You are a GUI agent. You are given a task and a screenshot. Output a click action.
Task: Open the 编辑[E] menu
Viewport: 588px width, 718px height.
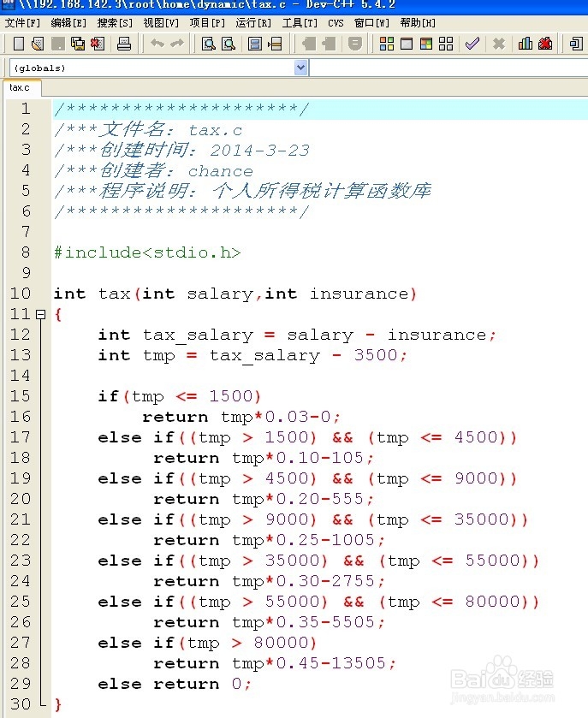[x=68, y=23]
